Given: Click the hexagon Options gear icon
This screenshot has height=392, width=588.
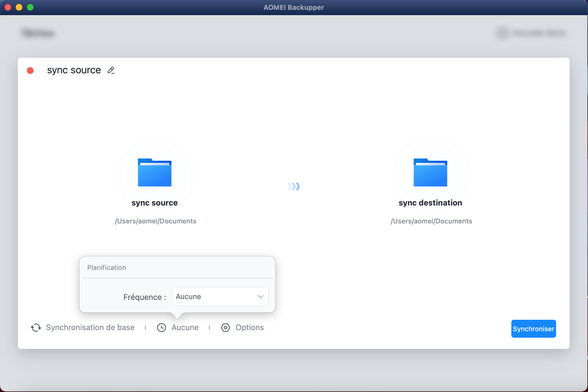Looking at the screenshot, I should 225,328.
